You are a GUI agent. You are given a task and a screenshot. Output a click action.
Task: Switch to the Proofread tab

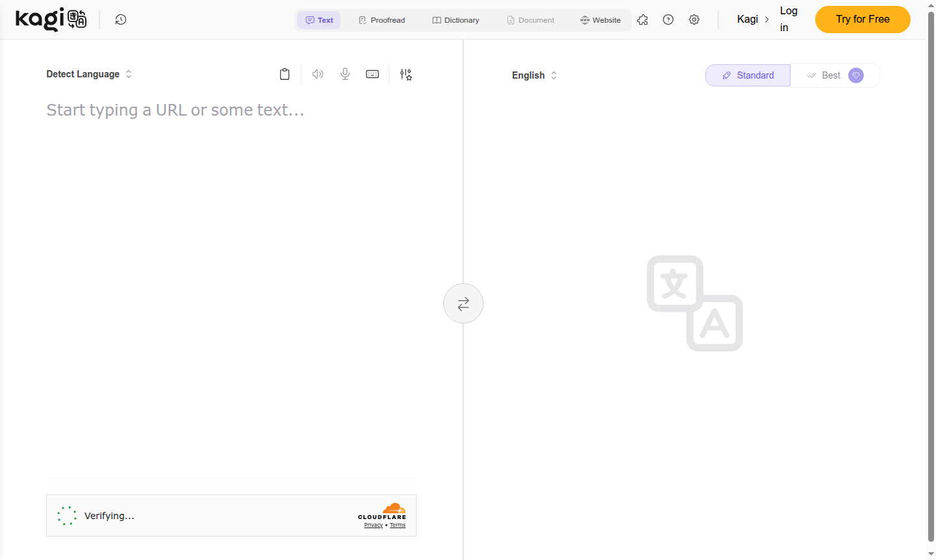pos(382,19)
